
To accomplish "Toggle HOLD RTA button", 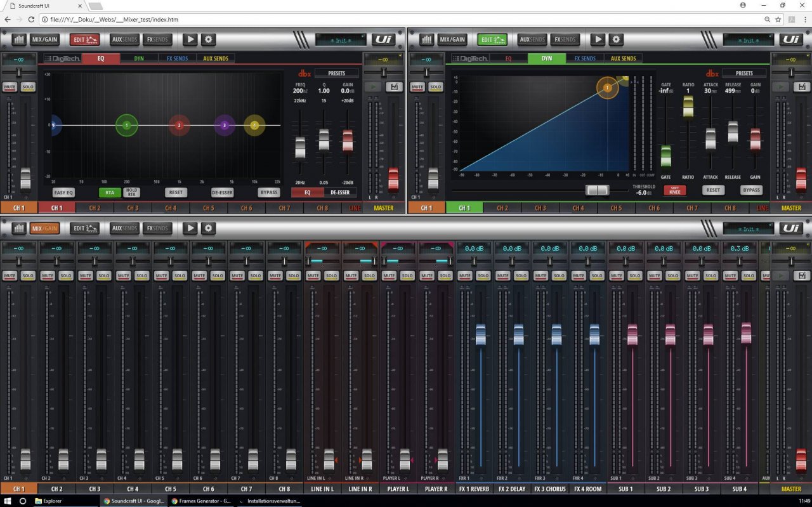I will 131,192.
